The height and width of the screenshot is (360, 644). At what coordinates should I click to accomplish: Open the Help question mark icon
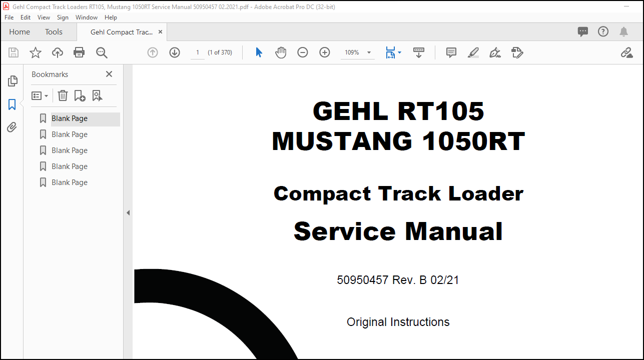[603, 32]
